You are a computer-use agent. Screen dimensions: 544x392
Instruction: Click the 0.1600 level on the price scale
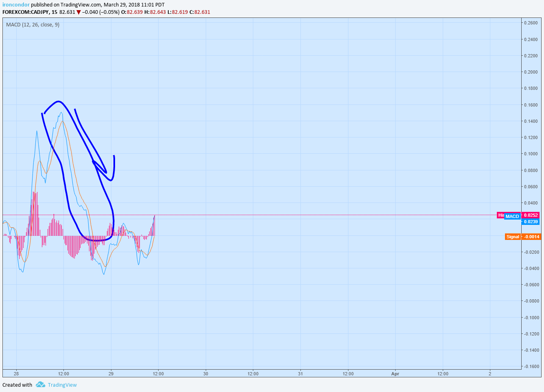(x=531, y=105)
